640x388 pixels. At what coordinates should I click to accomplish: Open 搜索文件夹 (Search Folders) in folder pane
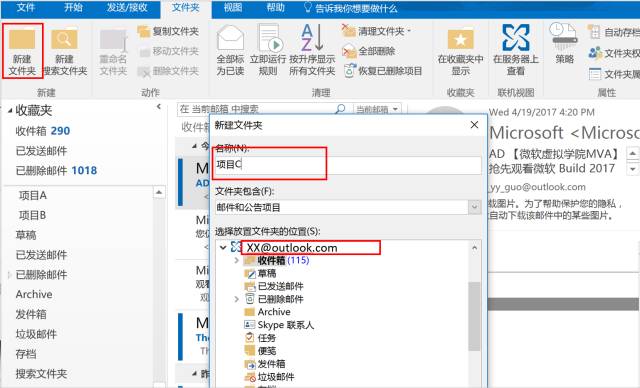point(41,374)
